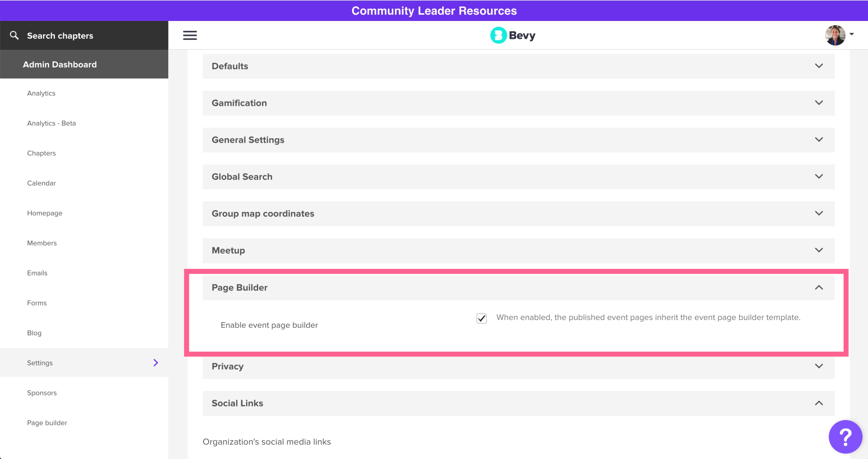Click the search magnifier icon

coord(14,35)
